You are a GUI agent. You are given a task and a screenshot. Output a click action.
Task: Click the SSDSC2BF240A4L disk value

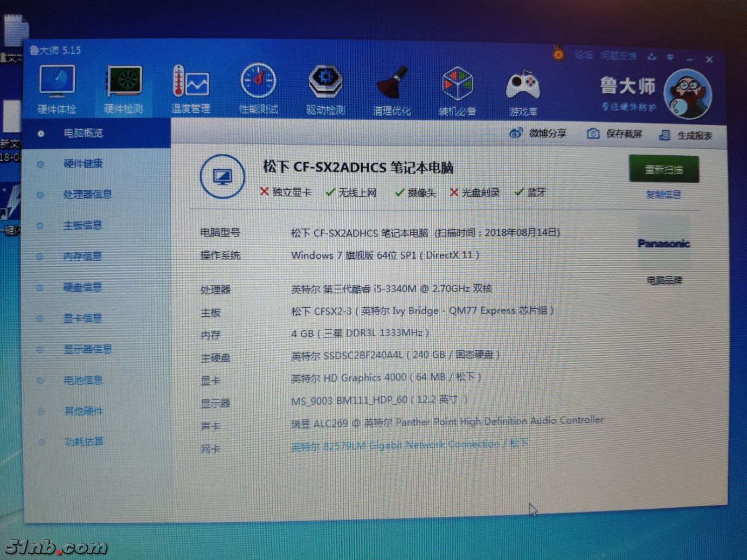click(396, 355)
